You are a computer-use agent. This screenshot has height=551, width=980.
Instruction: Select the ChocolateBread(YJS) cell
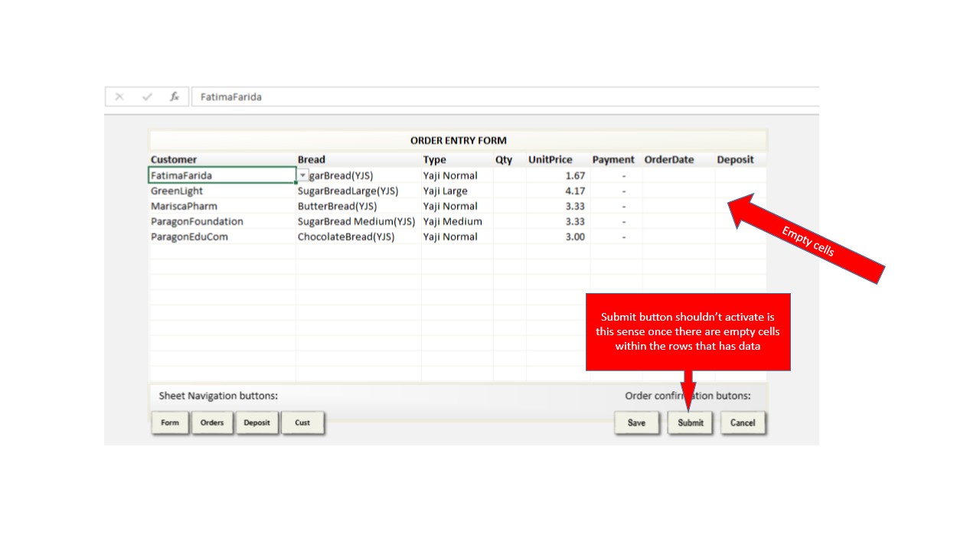(x=358, y=236)
